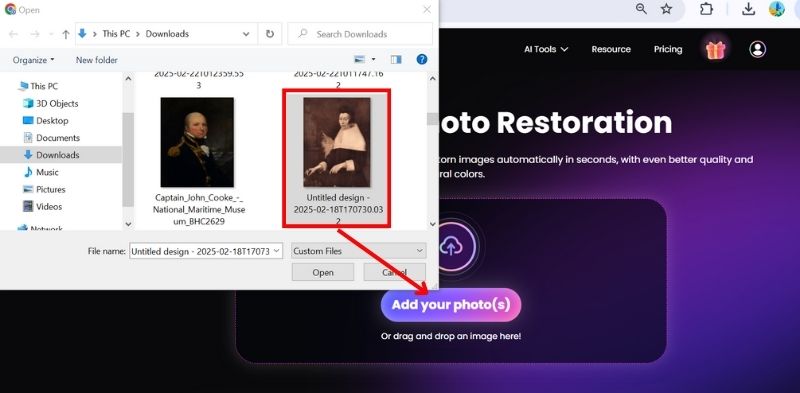This screenshot has width=800, height=393.
Task: Open the Chrome profile avatar
Action: [x=777, y=9]
